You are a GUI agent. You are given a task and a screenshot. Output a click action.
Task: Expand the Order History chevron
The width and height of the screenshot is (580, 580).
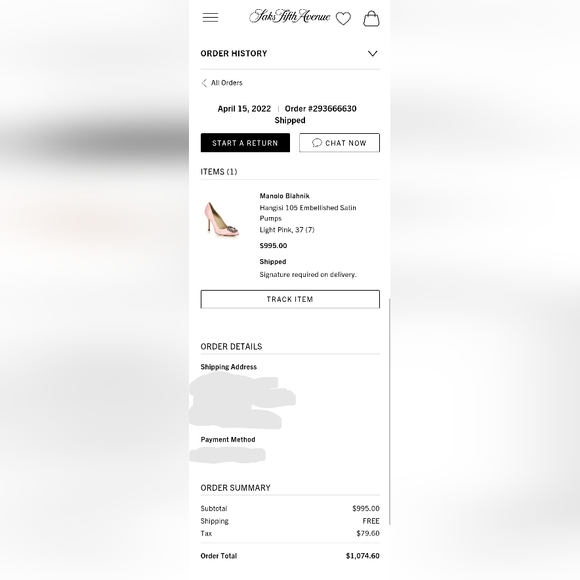point(372,54)
